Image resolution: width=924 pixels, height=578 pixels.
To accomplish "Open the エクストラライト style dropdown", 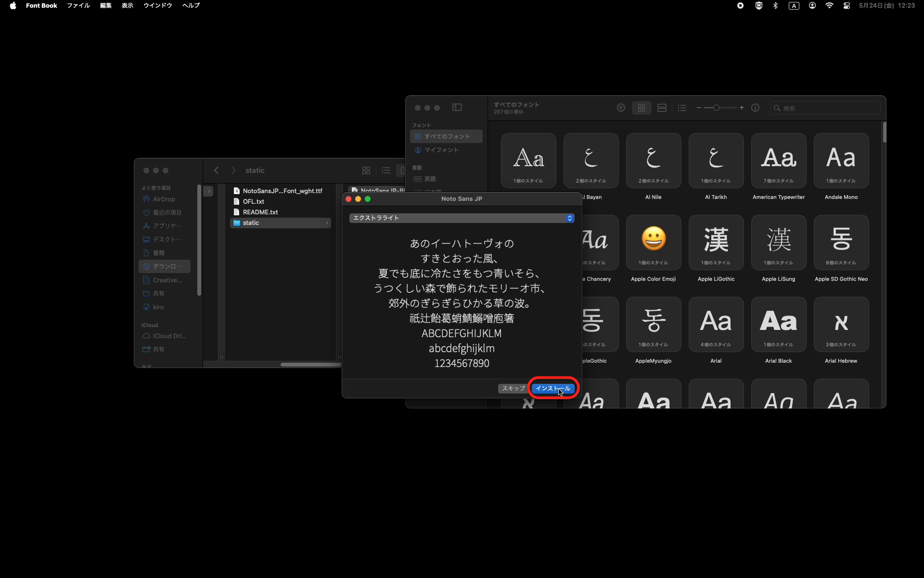I will [462, 218].
